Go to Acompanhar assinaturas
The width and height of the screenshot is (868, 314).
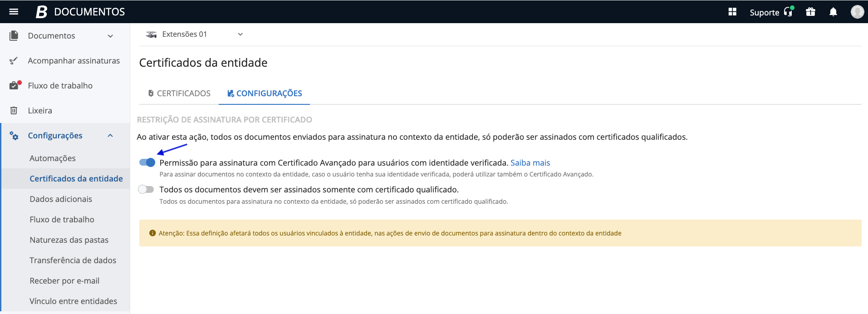(x=74, y=61)
